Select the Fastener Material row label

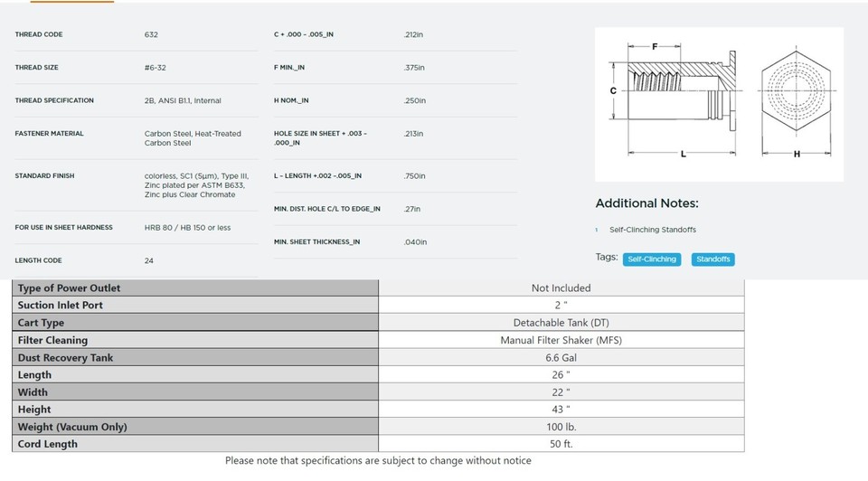pyautogui.click(x=49, y=134)
